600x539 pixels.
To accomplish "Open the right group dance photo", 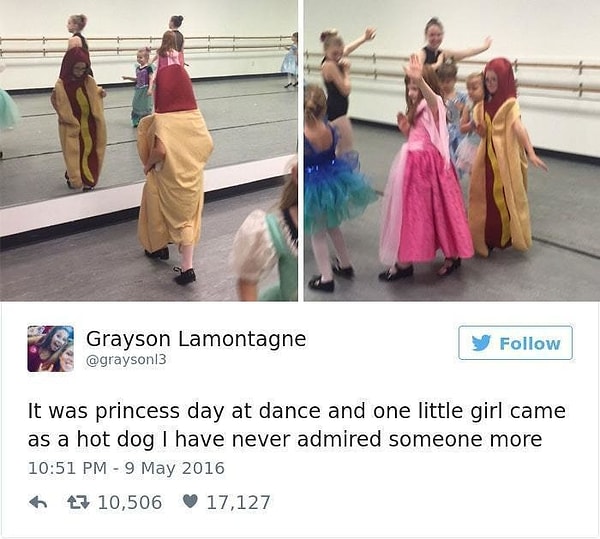I will 452,150.
